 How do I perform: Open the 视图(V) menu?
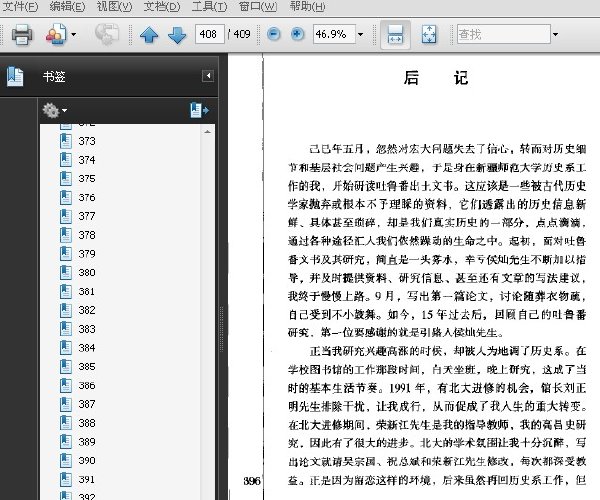114,7
